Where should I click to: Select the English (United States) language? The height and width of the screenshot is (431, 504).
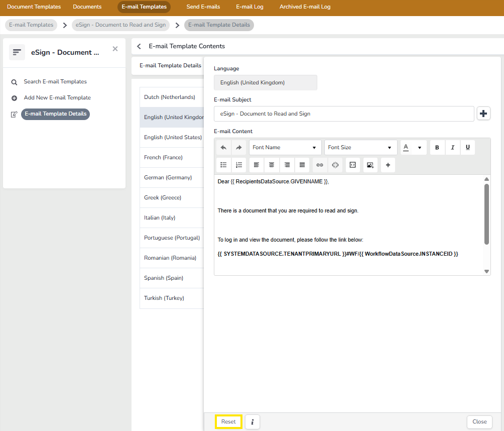[x=172, y=137]
